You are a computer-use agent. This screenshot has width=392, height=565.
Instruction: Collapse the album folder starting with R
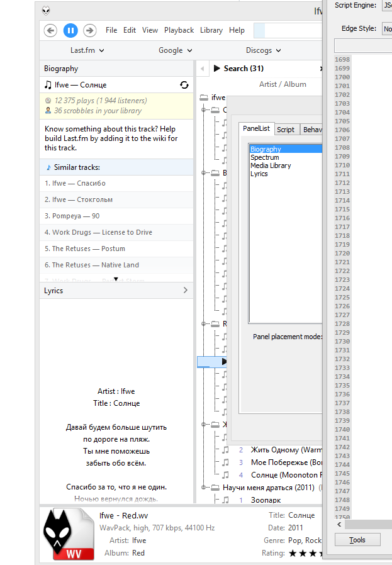click(204, 324)
